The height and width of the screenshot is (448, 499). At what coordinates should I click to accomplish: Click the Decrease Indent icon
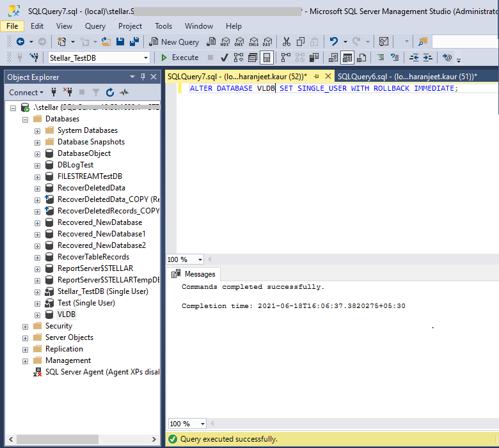414,58
